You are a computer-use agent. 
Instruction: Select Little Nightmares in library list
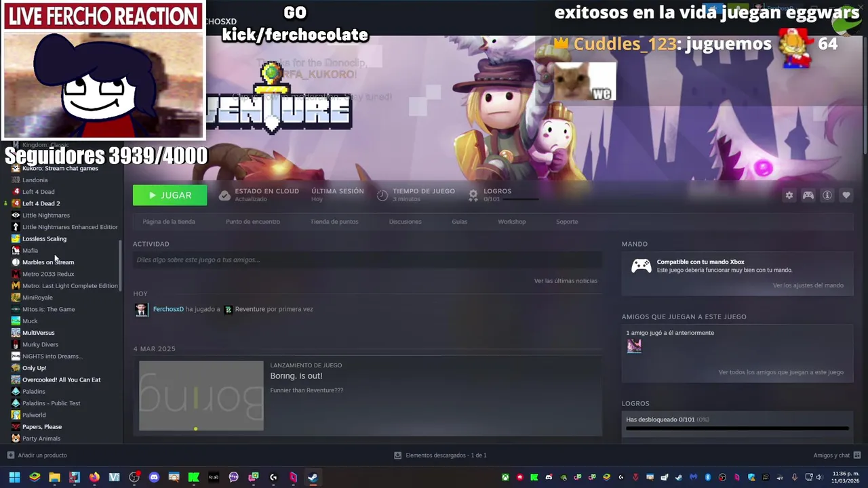(x=45, y=216)
